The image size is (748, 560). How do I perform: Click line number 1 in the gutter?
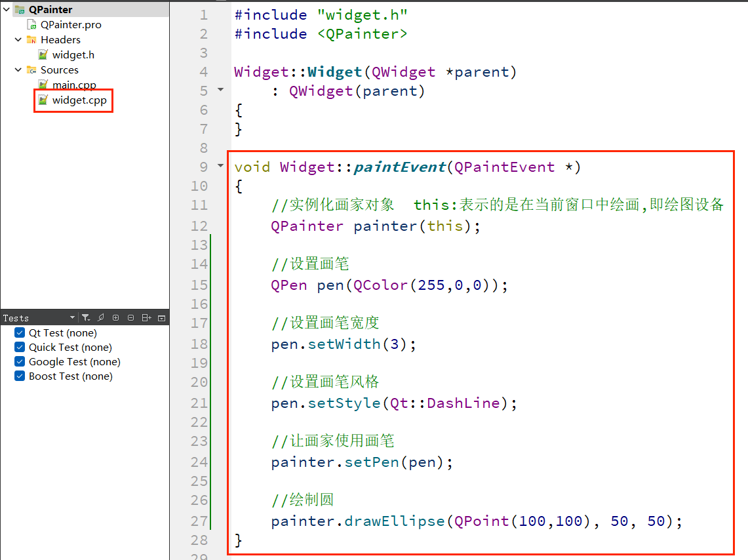[204, 15]
